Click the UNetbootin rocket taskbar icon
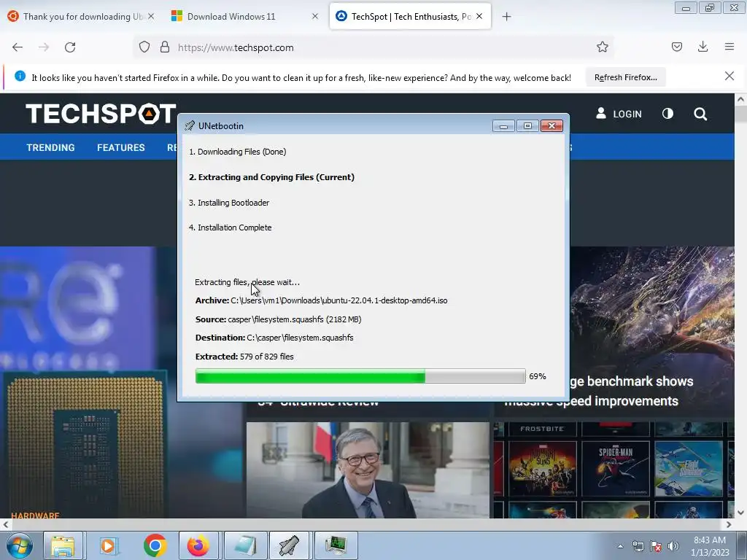 click(x=290, y=545)
